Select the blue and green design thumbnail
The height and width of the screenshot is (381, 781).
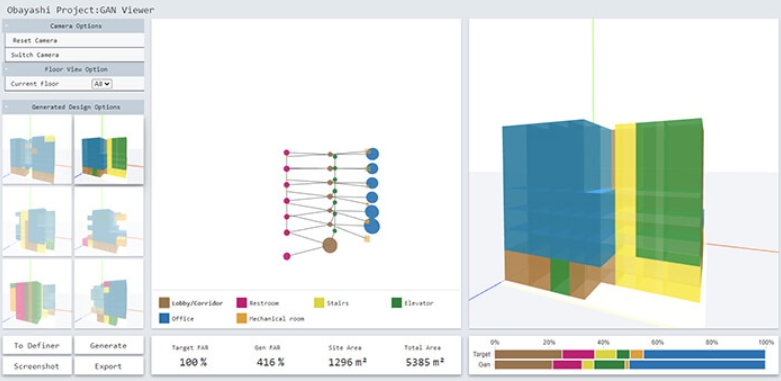[x=109, y=150]
